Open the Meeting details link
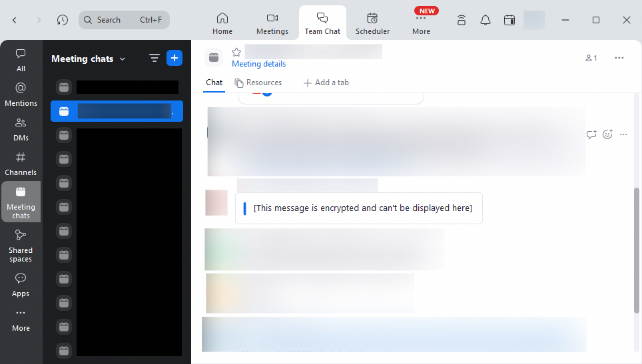 pyautogui.click(x=259, y=64)
